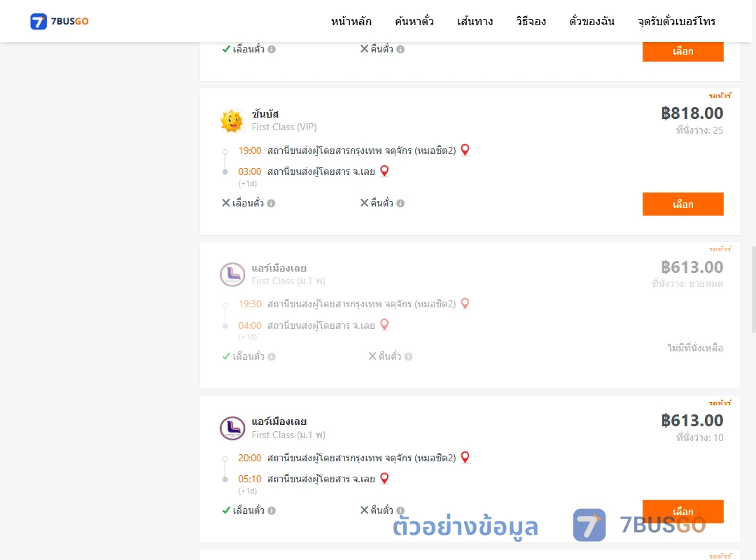Open map pin for 03:00 จ.เลย arrival
This screenshot has height=560, width=756.
coord(384,171)
